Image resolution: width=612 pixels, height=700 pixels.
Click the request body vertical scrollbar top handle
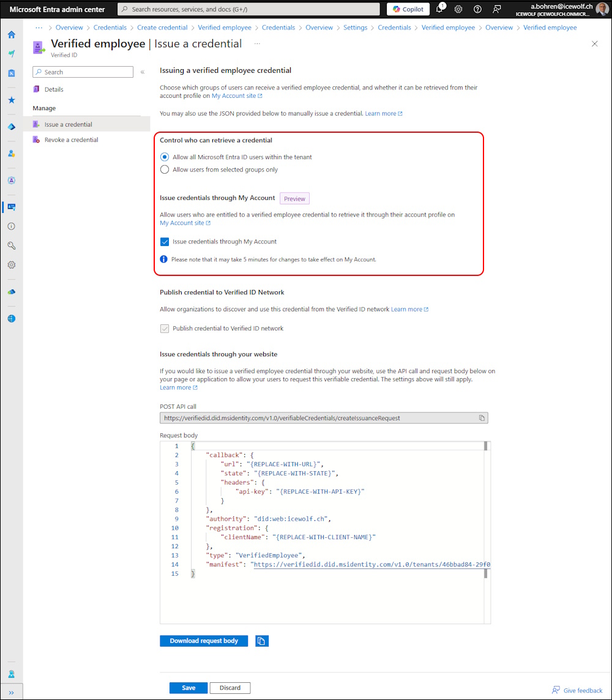(x=486, y=446)
